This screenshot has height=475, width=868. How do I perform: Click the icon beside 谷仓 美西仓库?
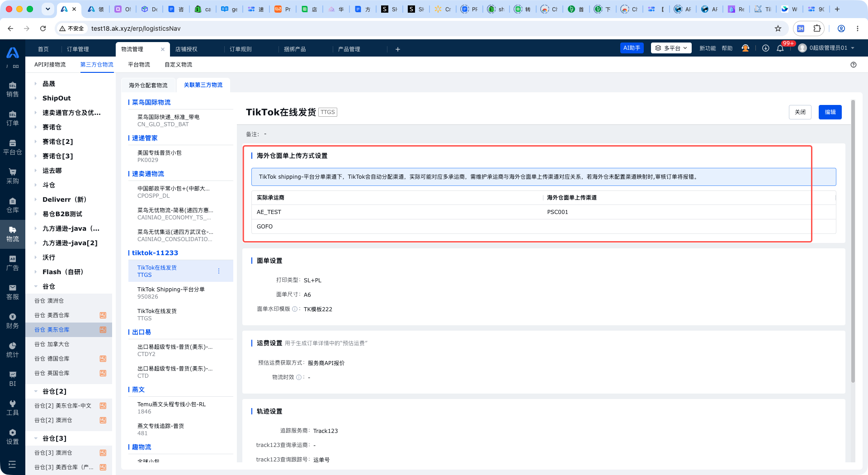coord(103,315)
